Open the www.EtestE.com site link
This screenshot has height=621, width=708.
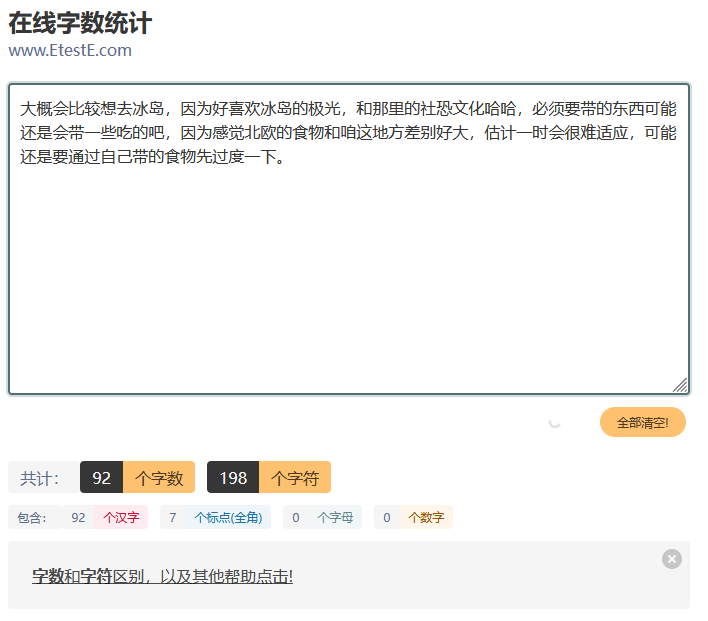point(70,50)
